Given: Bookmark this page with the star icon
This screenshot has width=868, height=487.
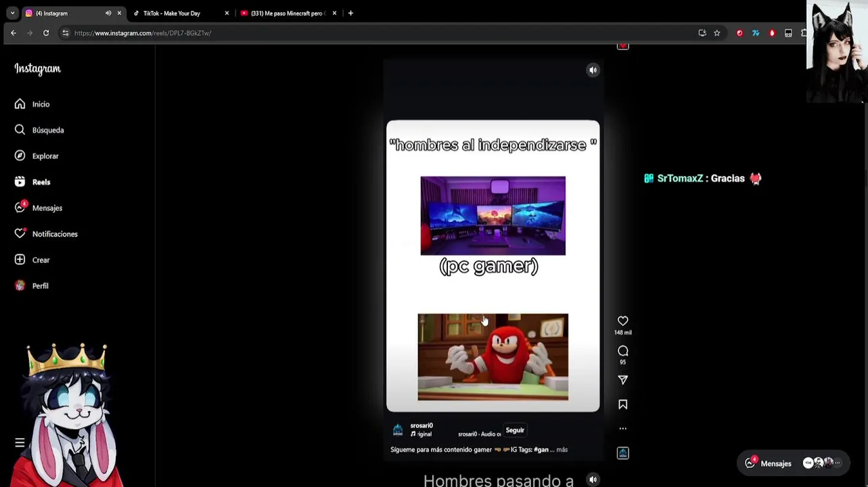Looking at the screenshot, I should pos(717,33).
